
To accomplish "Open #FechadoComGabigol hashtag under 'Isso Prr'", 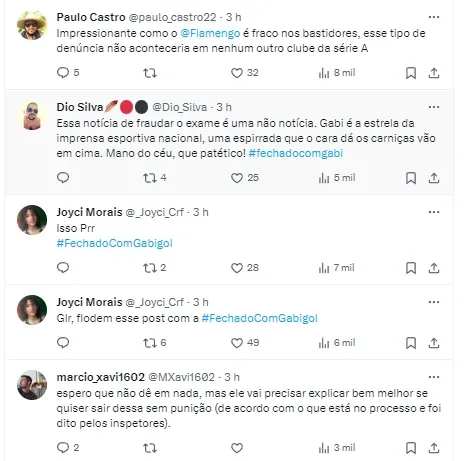I will (115, 243).
